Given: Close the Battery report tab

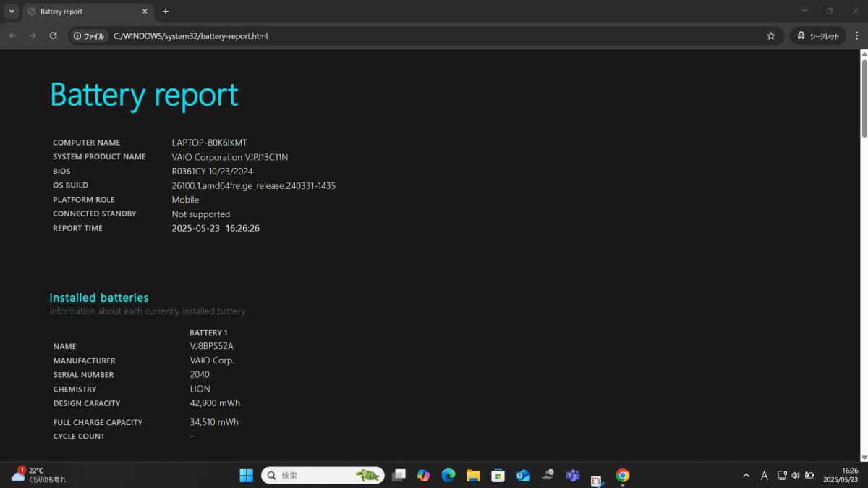Looking at the screenshot, I should click(144, 12).
